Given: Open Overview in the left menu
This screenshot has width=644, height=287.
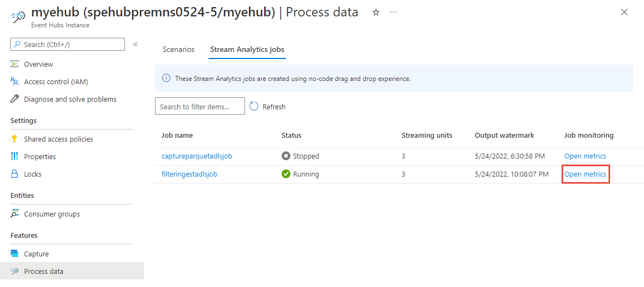Looking at the screenshot, I should 39,64.
